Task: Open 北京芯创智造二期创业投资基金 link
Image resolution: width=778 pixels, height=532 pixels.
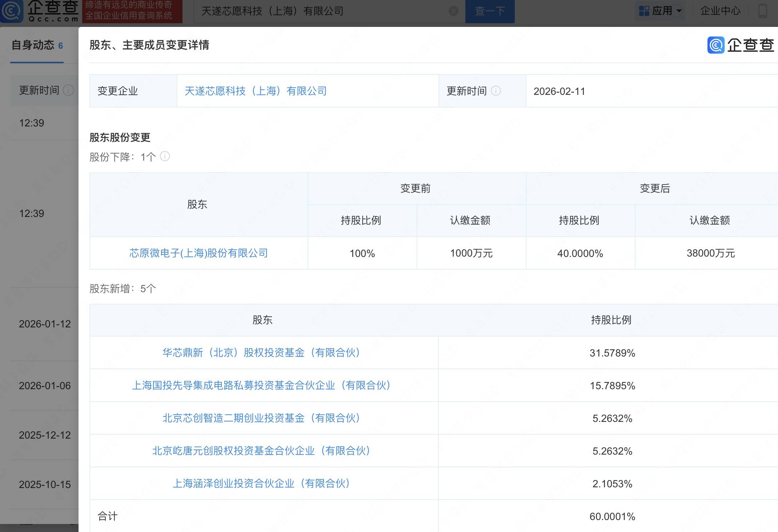Action: coord(262,418)
